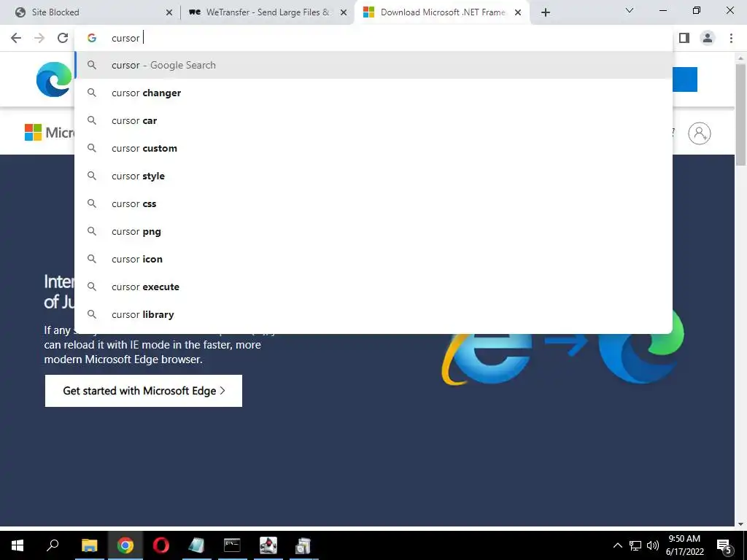Select the 'cursor css' suggestion
747x560 pixels.
[x=373, y=204]
